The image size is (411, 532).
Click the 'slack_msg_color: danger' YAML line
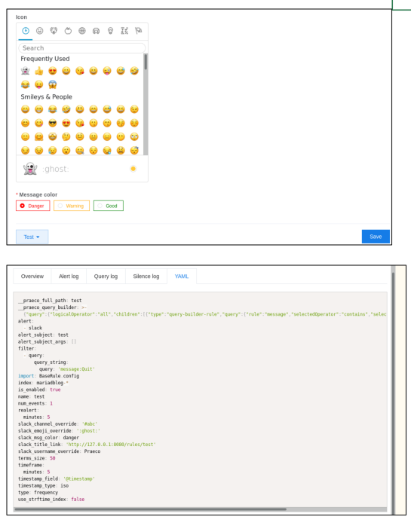click(48, 438)
